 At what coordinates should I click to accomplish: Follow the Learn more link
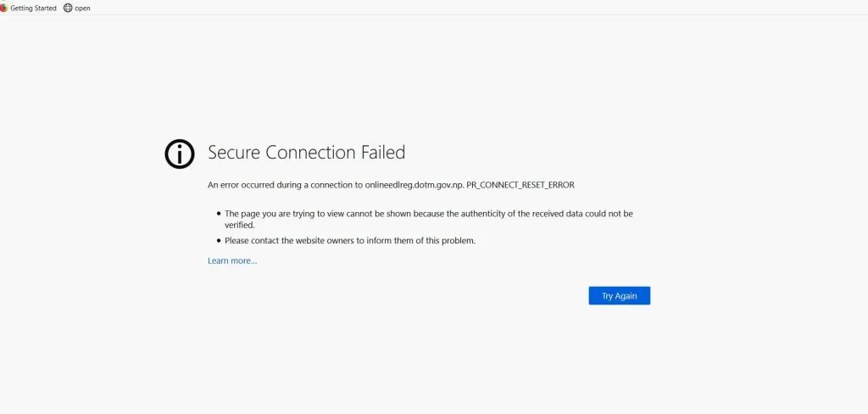click(232, 260)
